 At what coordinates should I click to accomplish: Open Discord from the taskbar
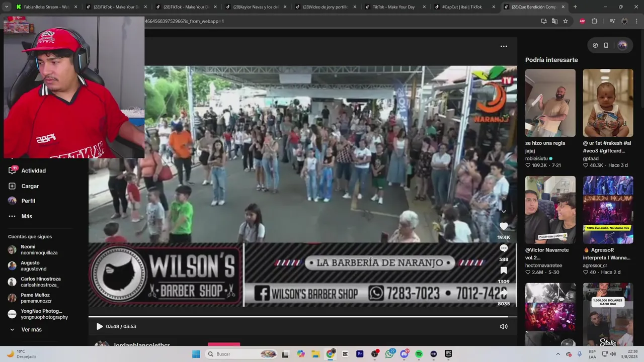pyautogui.click(x=404, y=354)
